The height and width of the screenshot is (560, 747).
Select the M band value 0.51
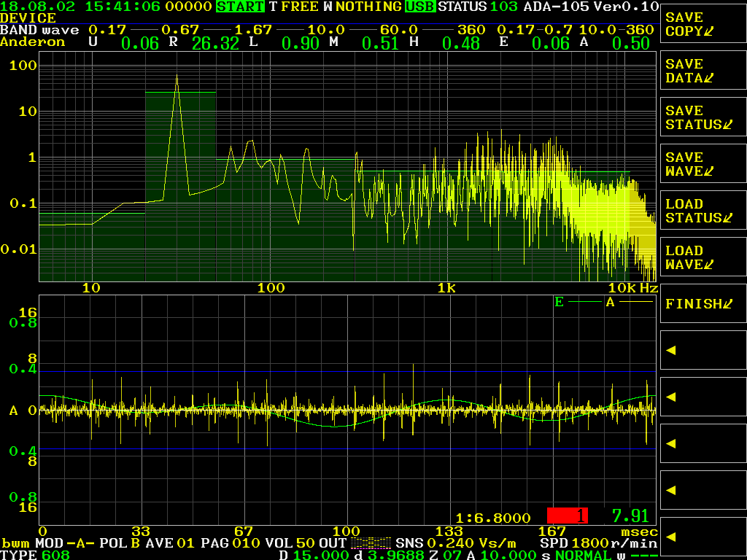pyautogui.click(x=380, y=43)
